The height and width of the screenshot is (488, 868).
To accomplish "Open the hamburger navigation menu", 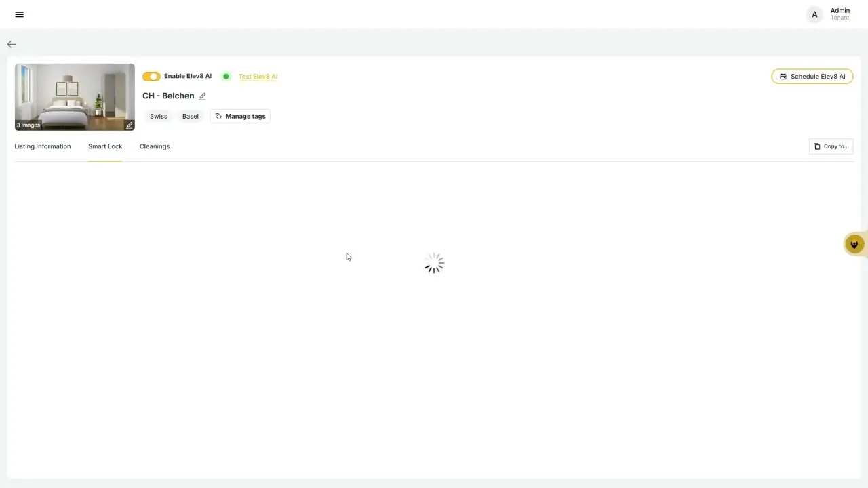I will pos(19,14).
